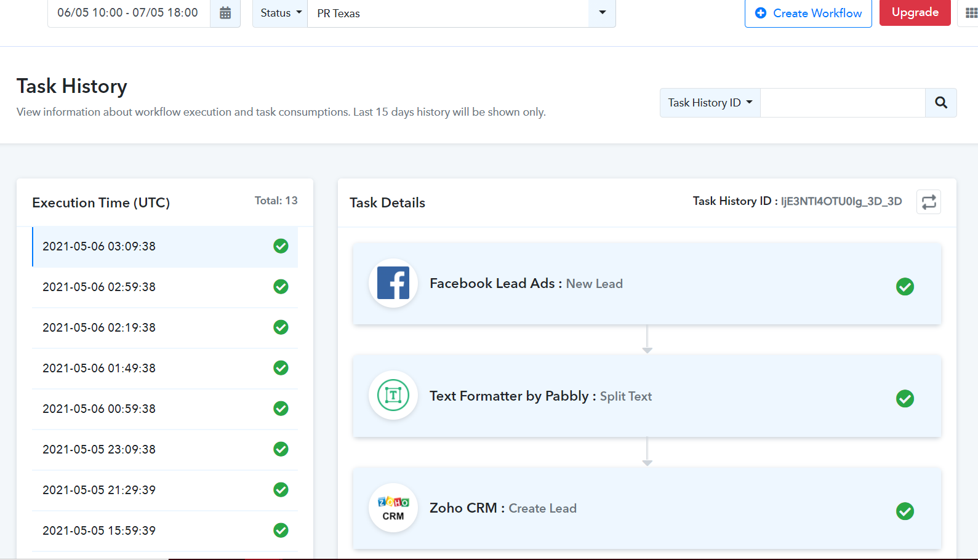This screenshot has height=560, width=978.
Task: Click the Task History ID value IjE3NTI4OTU0Ig_3D_3D
Action: pyautogui.click(x=841, y=201)
